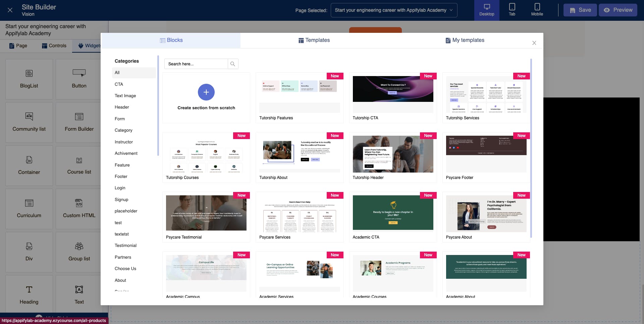The image size is (644, 324).
Task: Select Desktop device view
Action: (487, 10)
